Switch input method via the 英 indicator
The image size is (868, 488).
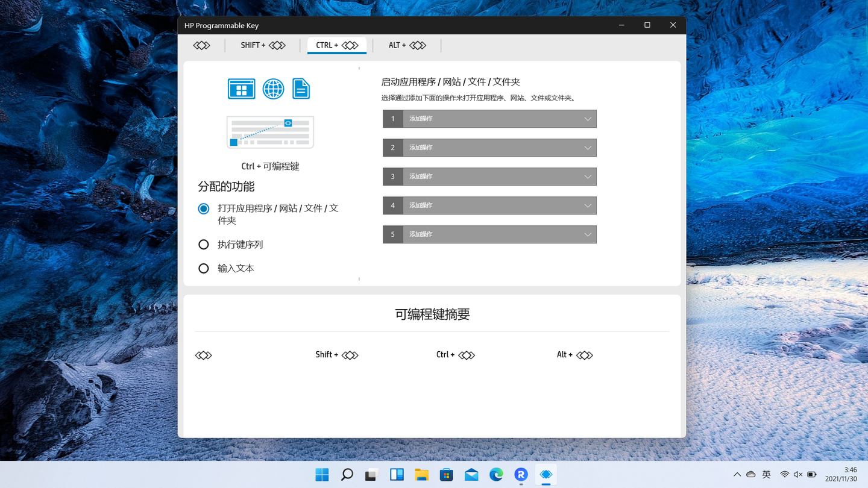tap(766, 475)
